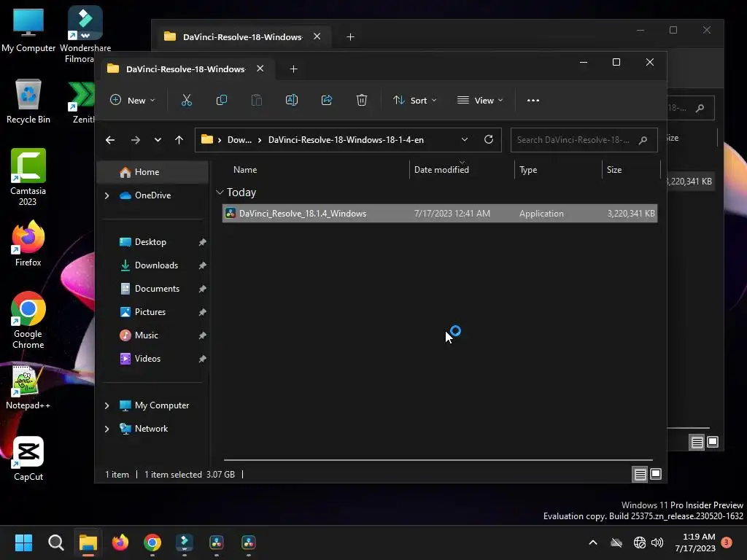
Task: Open Wondershare Filmora desktop icon
Action: [x=85, y=34]
